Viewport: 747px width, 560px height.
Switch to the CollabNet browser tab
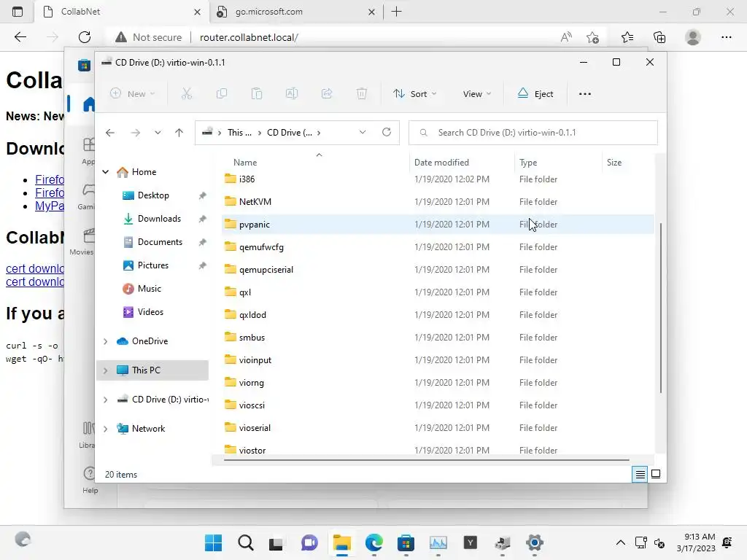click(x=122, y=12)
